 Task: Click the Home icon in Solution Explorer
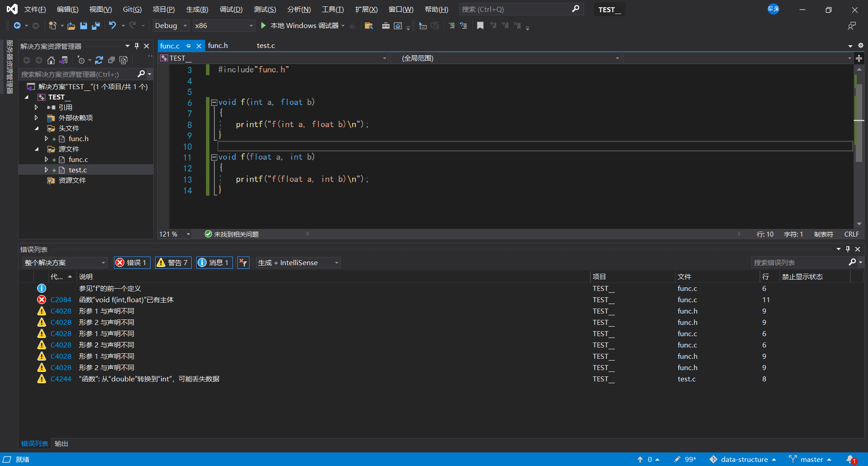[51, 60]
